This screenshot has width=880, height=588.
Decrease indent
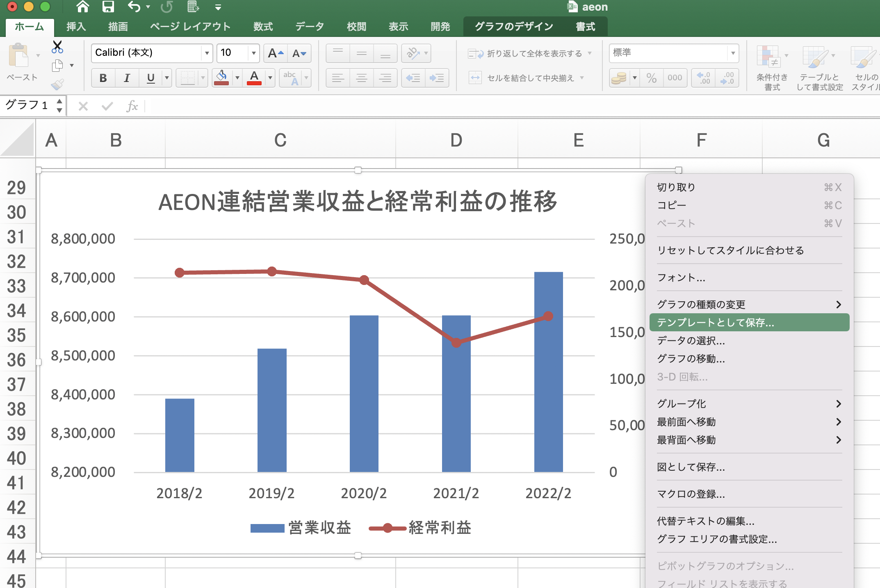(413, 78)
